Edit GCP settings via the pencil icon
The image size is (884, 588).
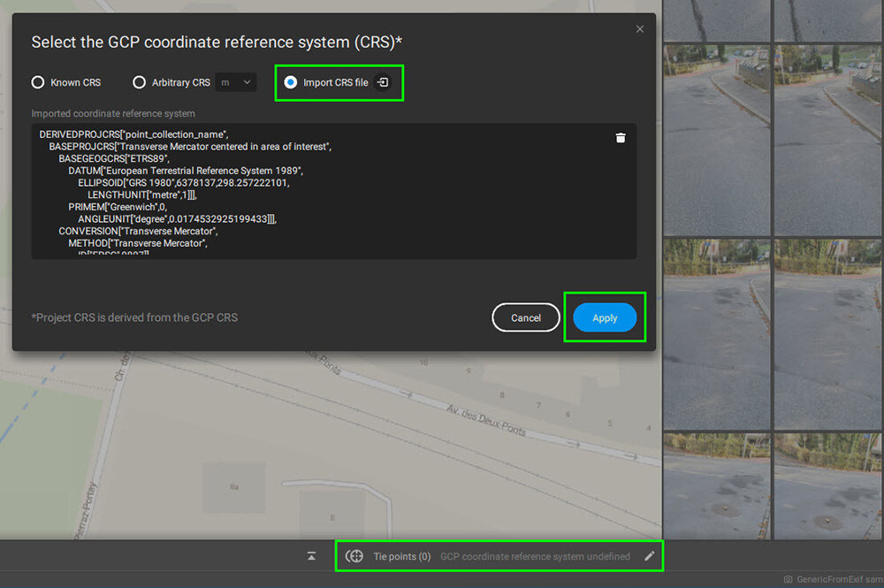pos(650,556)
